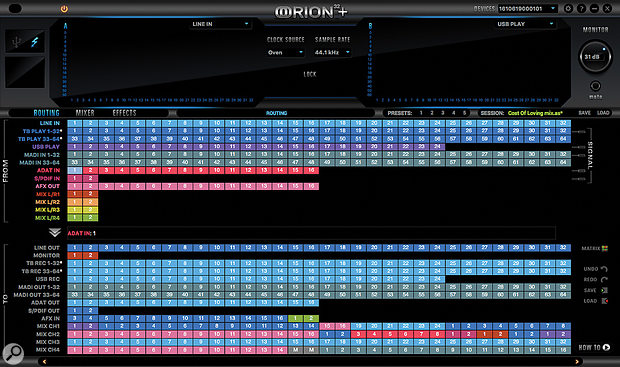Select the USB connection icon

coord(16,42)
